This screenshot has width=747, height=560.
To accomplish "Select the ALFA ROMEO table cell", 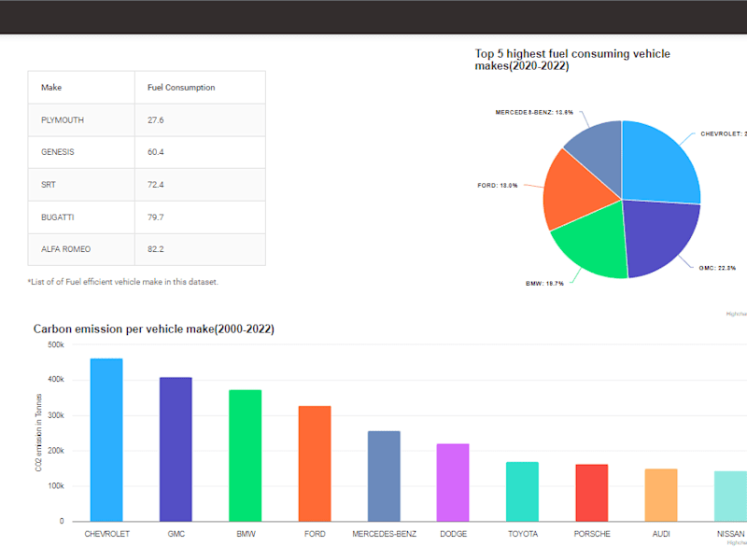I will (81, 249).
